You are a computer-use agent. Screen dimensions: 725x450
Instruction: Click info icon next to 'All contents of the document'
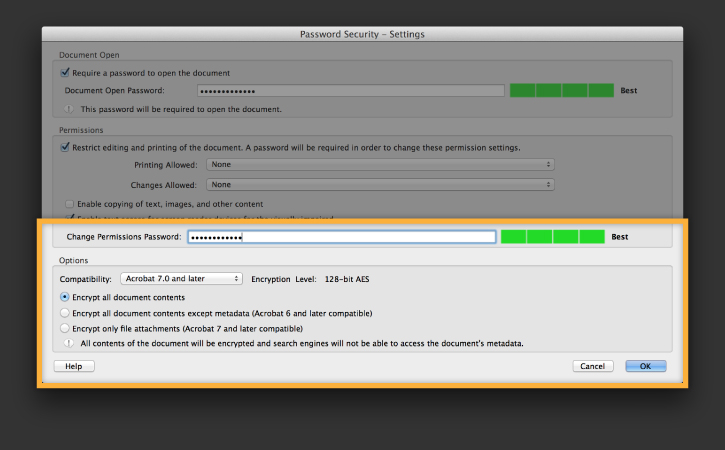click(x=69, y=343)
